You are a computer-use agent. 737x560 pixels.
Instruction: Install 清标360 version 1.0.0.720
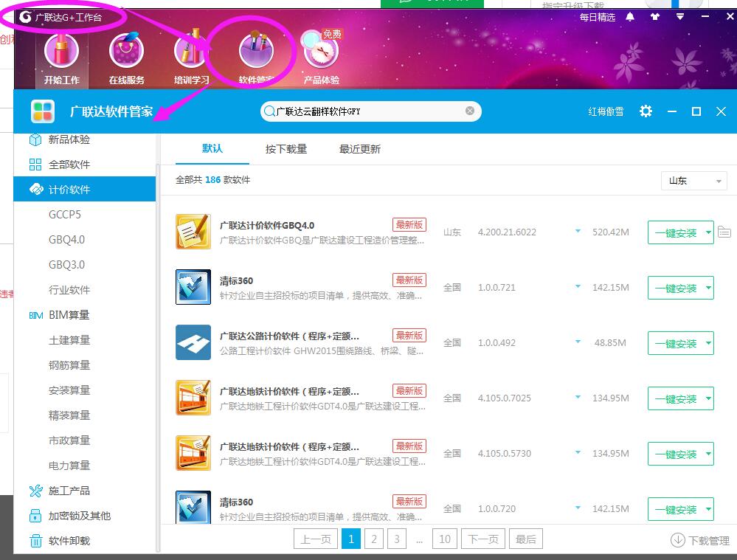tap(676, 510)
